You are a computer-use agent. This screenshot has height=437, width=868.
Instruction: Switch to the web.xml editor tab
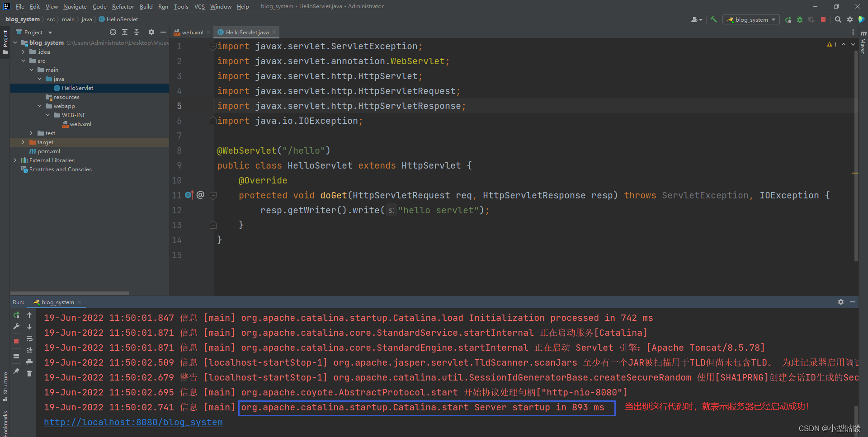point(192,32)
